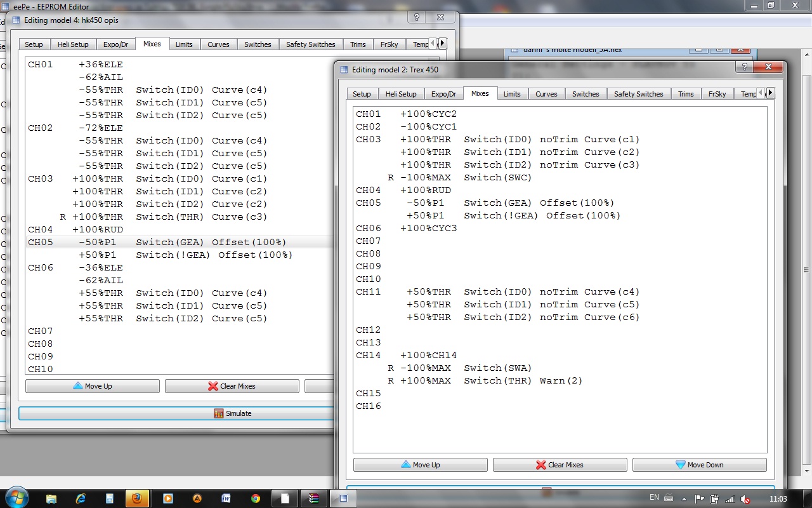Switch to Curves tab in Trex 450

pyautogui.click(x=546, y=94)
